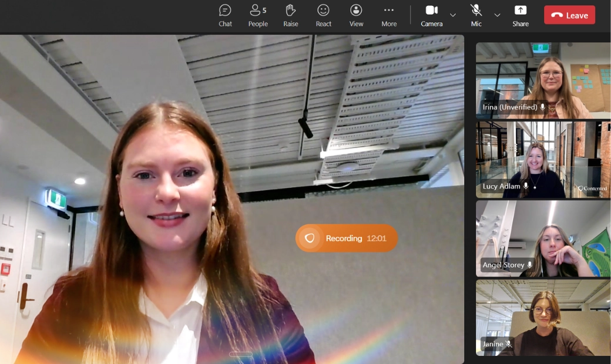Viewport: 611px width, 364px height.
Task: Select Janine video thumbnail
Action: [x=543, y=318]
